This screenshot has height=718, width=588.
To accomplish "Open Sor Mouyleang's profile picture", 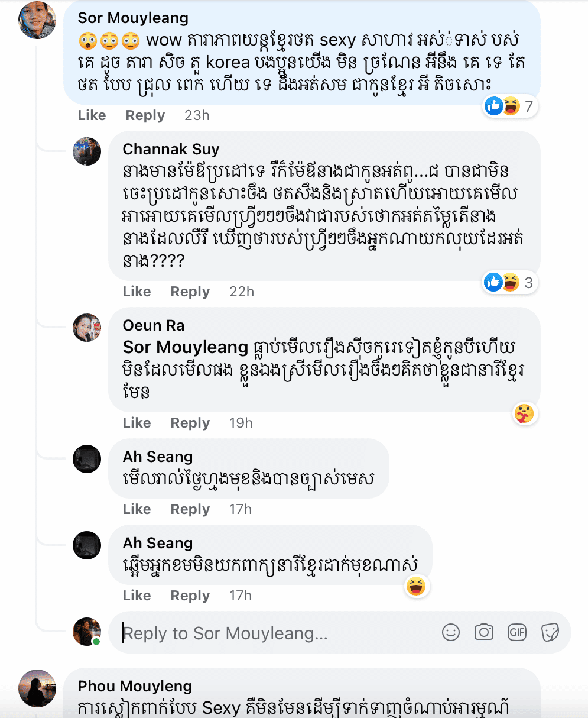I will point(37,20).
